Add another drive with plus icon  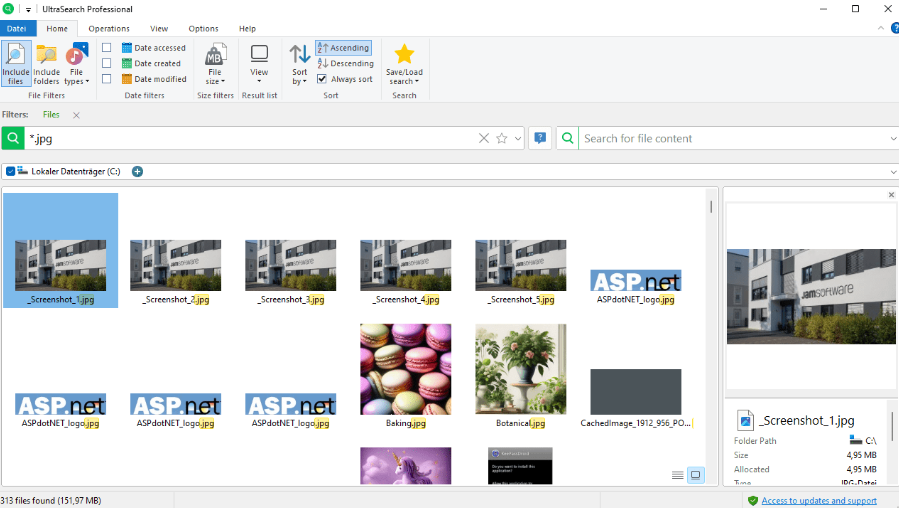pyautogui.click(x=137, y=171)
